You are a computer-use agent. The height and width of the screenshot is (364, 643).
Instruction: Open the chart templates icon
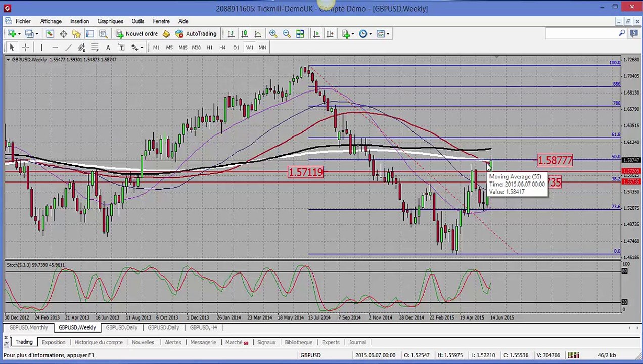click(x=380, y=34)
